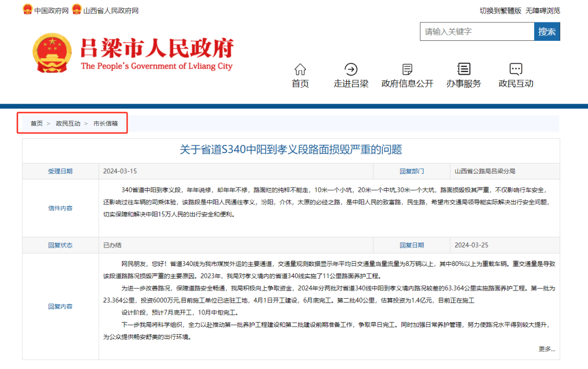The width and height of the screenshot is (588, 369).
Task: Click the 搜索 search button
Action: coord(547,32)
